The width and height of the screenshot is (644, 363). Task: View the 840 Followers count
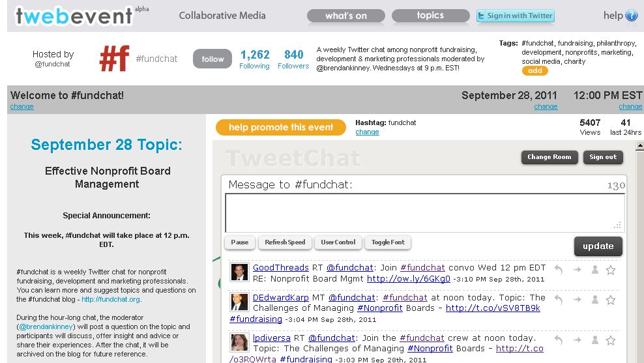click(x=293, y=59)
